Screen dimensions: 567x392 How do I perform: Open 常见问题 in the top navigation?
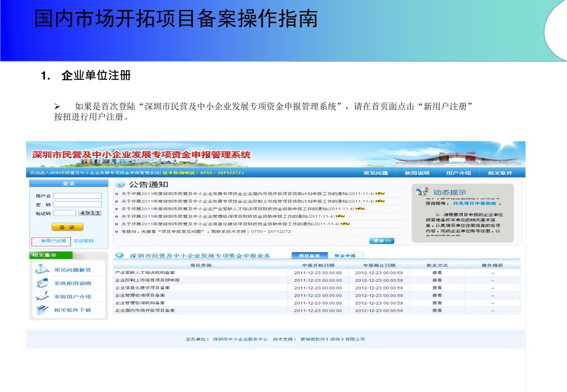pyautogui.click(x=375, y=173)
